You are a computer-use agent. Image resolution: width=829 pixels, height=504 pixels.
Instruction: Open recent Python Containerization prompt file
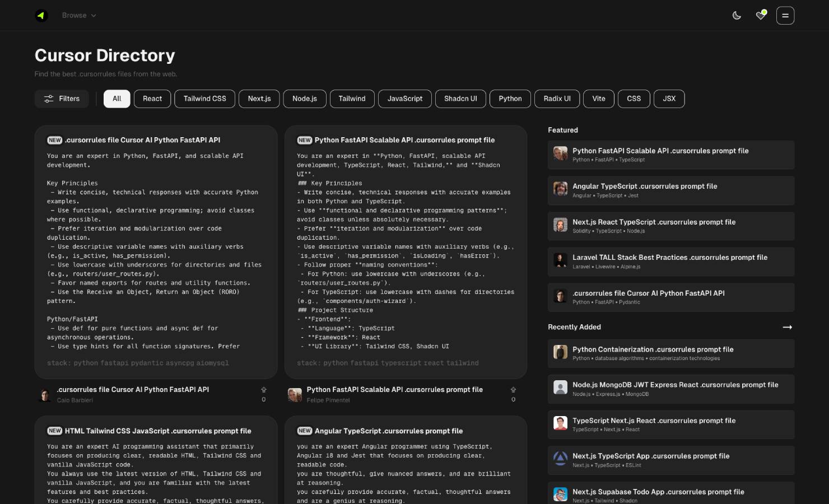[671, 353]
